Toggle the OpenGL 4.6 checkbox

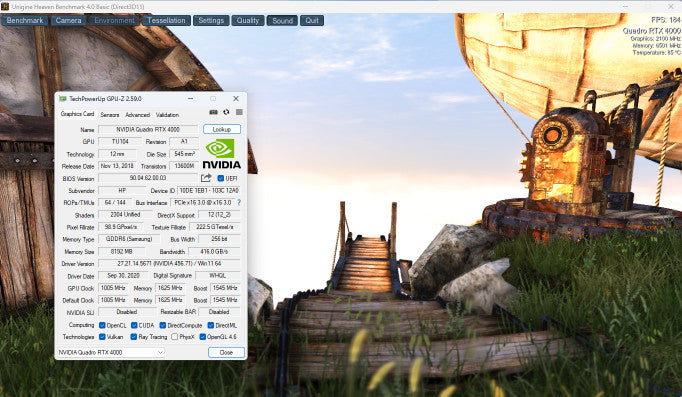202,337
